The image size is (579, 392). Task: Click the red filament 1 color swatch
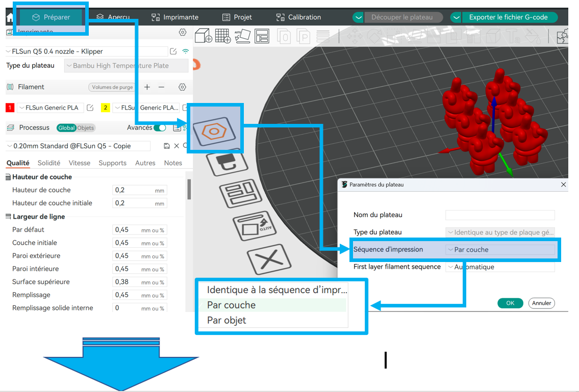point(10,108)
